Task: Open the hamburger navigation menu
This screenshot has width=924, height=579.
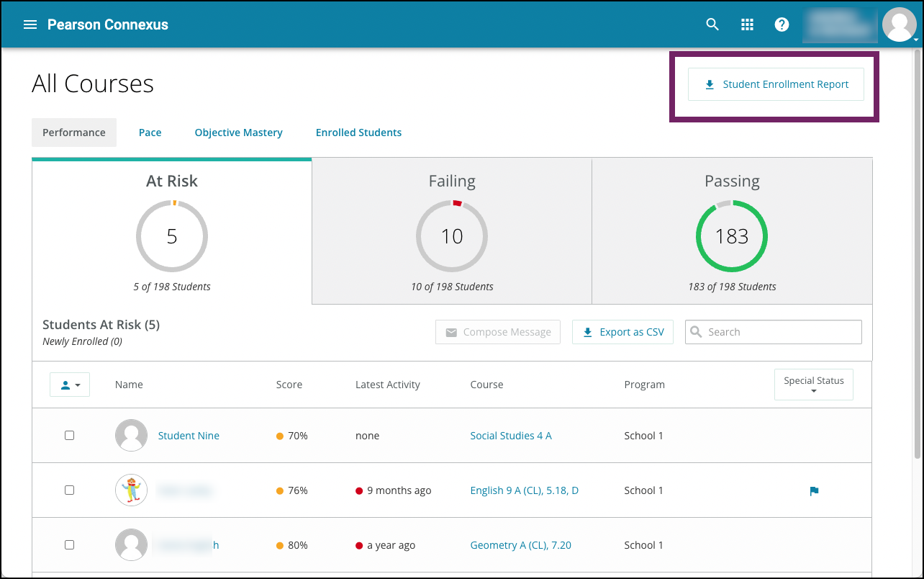Action: (x=30, y=24)
